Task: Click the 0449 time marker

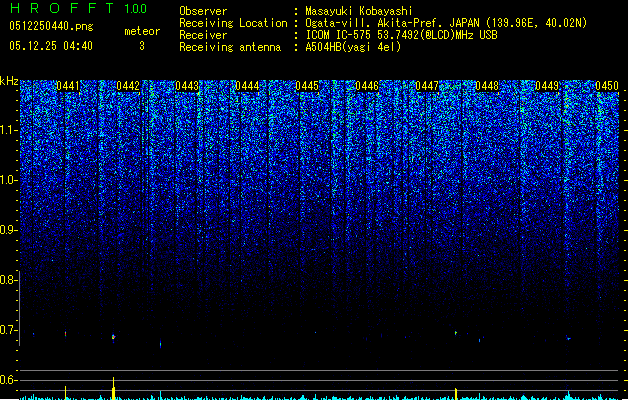Action: click(x=547, y=86)
